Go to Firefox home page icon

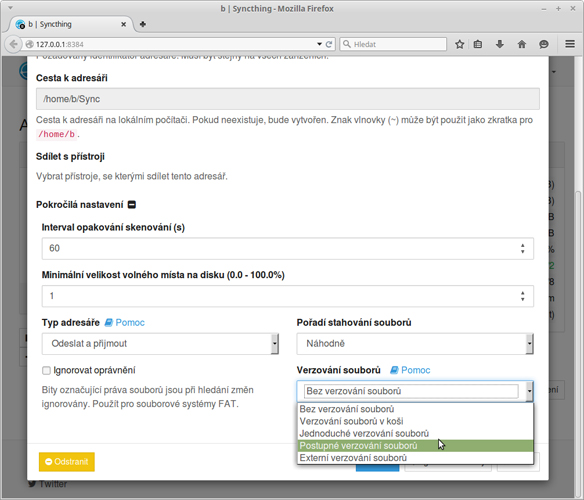(521, 44)
